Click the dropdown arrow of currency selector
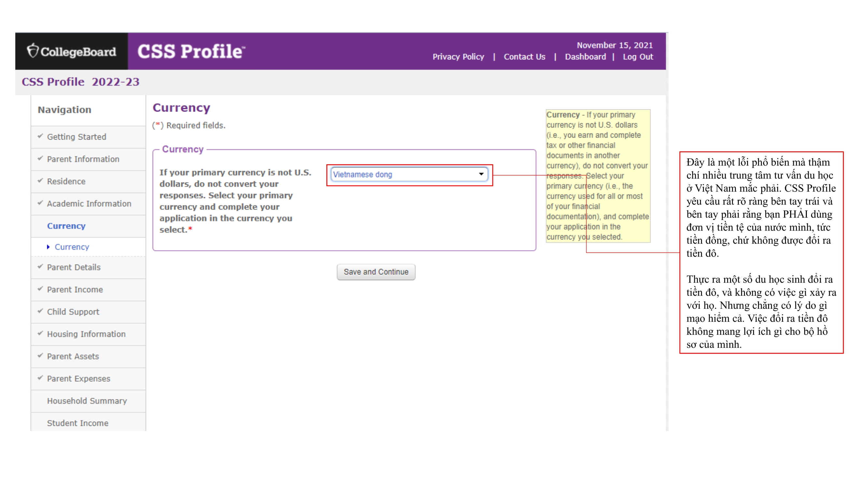 click(x=481, y=174)
